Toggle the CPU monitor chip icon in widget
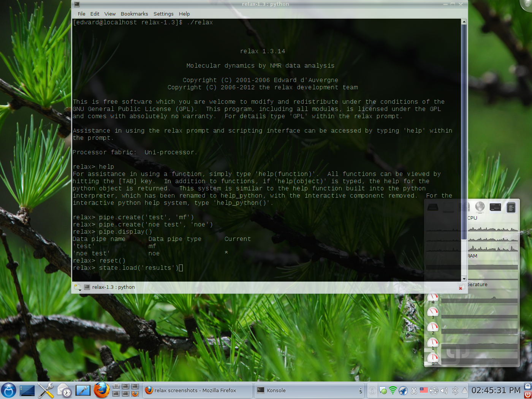Viewport: 532px width, 399px height. [511, 207]
